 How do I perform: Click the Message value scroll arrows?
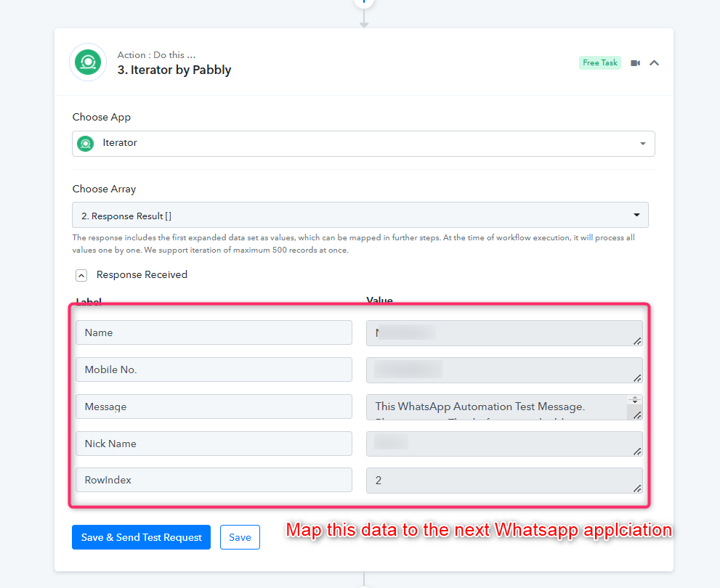635,400
